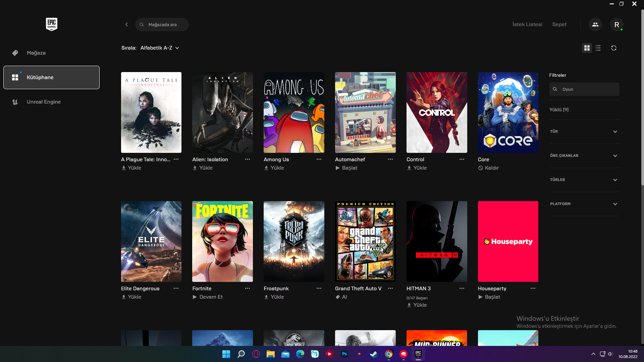The width and height of the screenshot is (644, 362).
Task: Open options menu for Elite Dangerous
Action: (x=176, y=289)
